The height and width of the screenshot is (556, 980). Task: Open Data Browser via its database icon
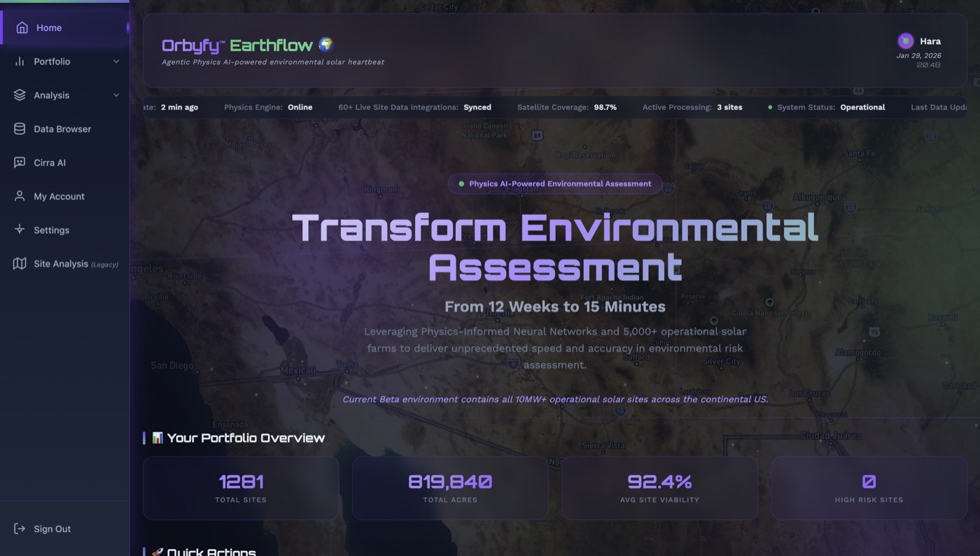click(21, 128)
